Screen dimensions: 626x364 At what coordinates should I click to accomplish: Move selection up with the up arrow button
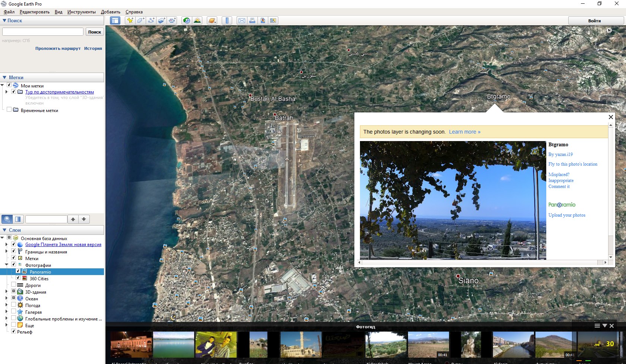pyautogui.click(x=73, y=219)
